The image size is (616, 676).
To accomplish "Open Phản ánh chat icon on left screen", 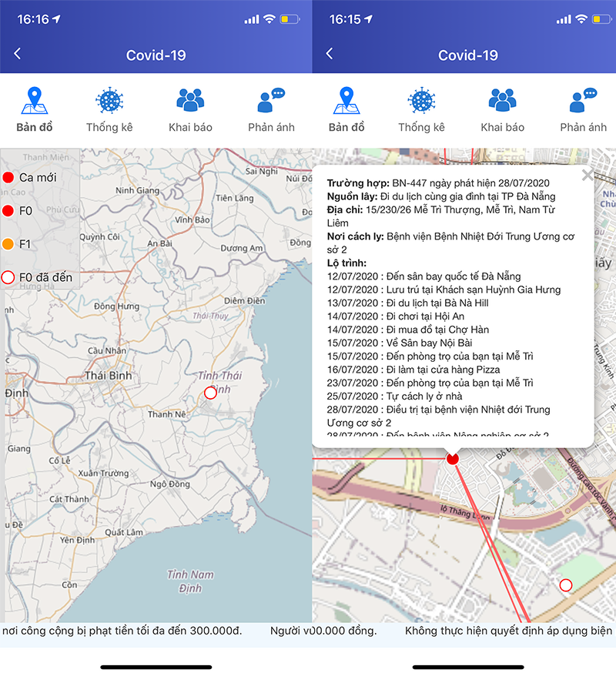I will tap(271, 102).
